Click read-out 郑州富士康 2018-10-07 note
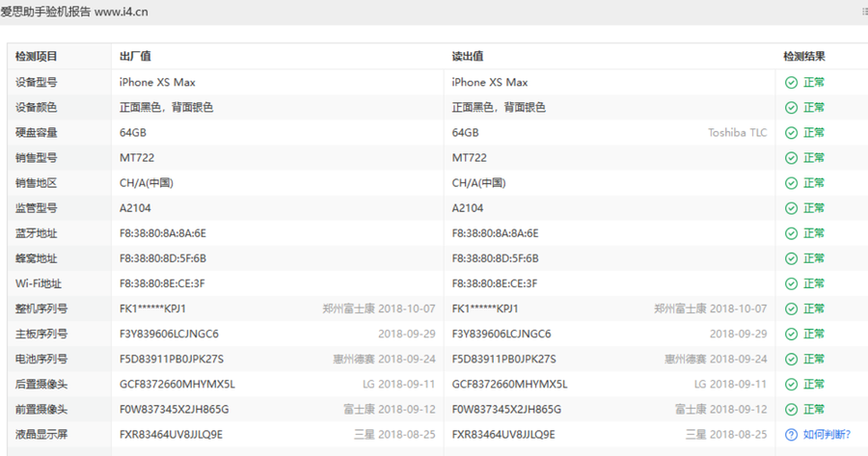The width and height of the screenshot is (868, 456). click(x=710, y=308)
